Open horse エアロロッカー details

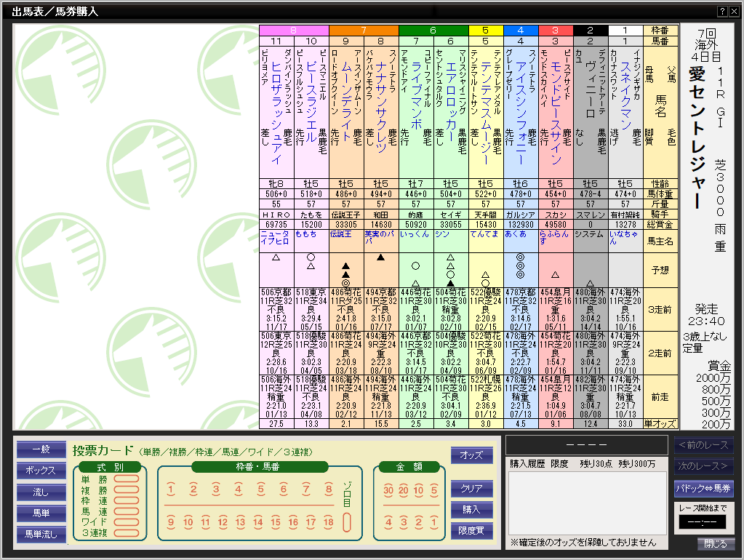pos(451,102)
